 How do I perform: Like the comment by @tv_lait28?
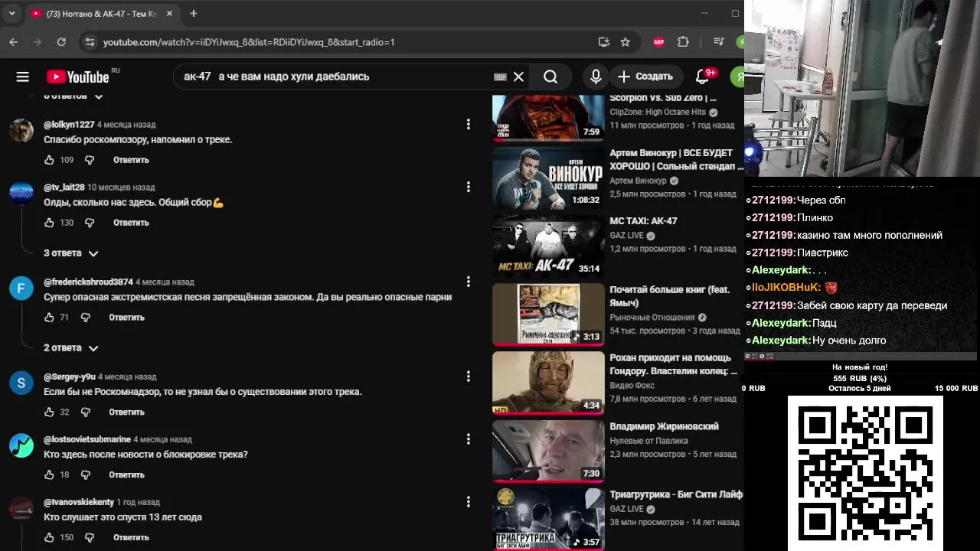49,223
